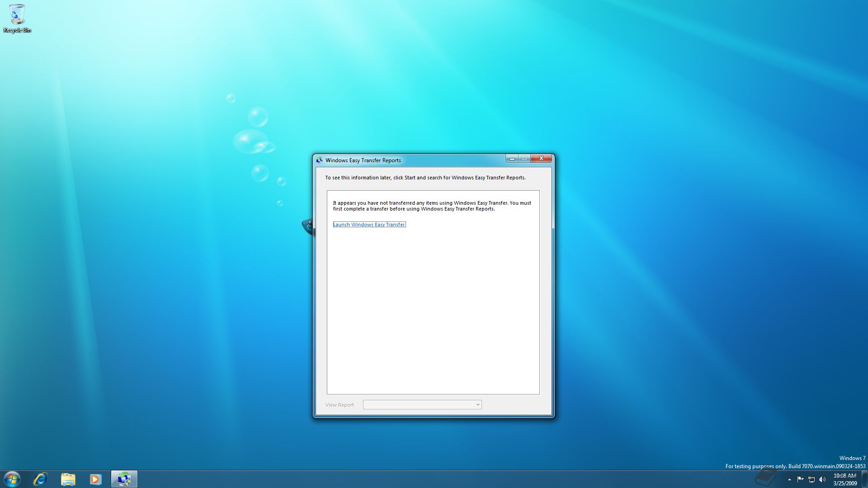
Task: Click the Launch Windows Easy Transfer link
Action: coord(369,225)
